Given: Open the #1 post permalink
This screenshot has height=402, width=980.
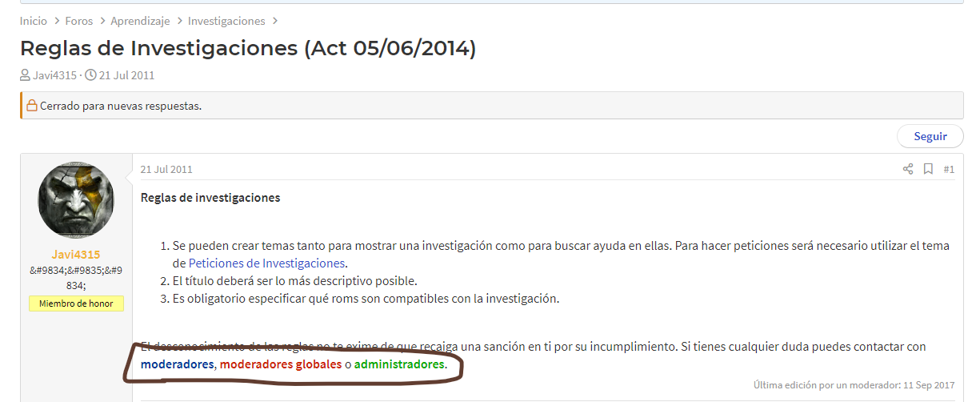Looking at the screenshot, I should 949,170.
